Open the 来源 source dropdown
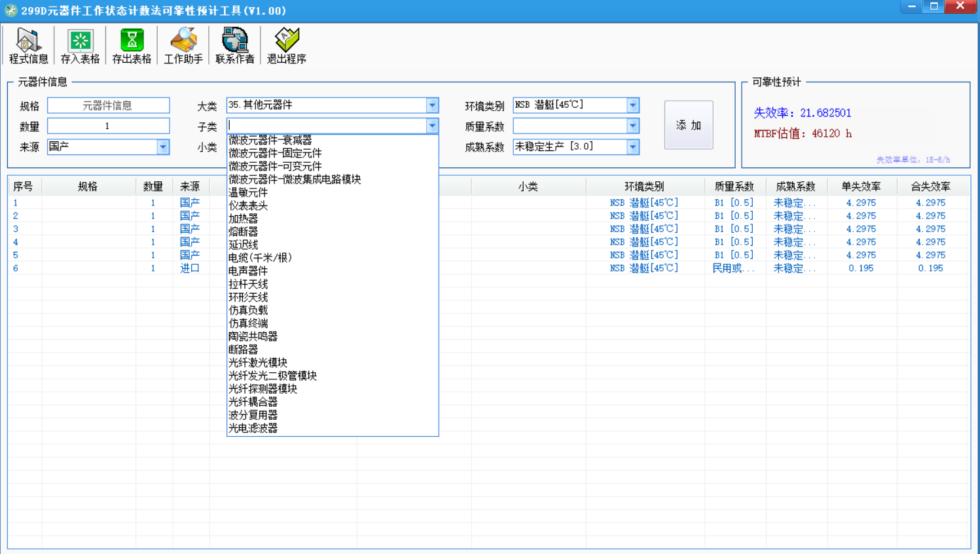The width and height of the screenshot is (980, 554). pyautogui.click(x=162, y=147)
